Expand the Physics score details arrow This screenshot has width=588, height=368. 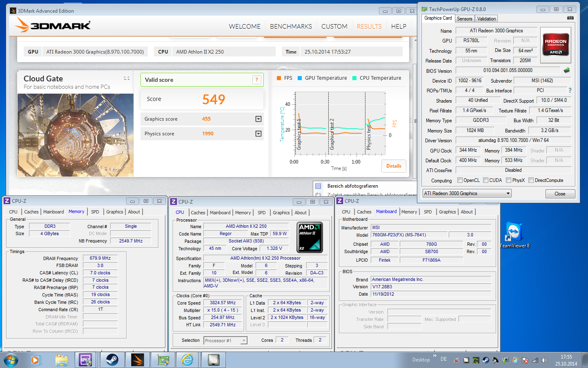pos(258,134)
